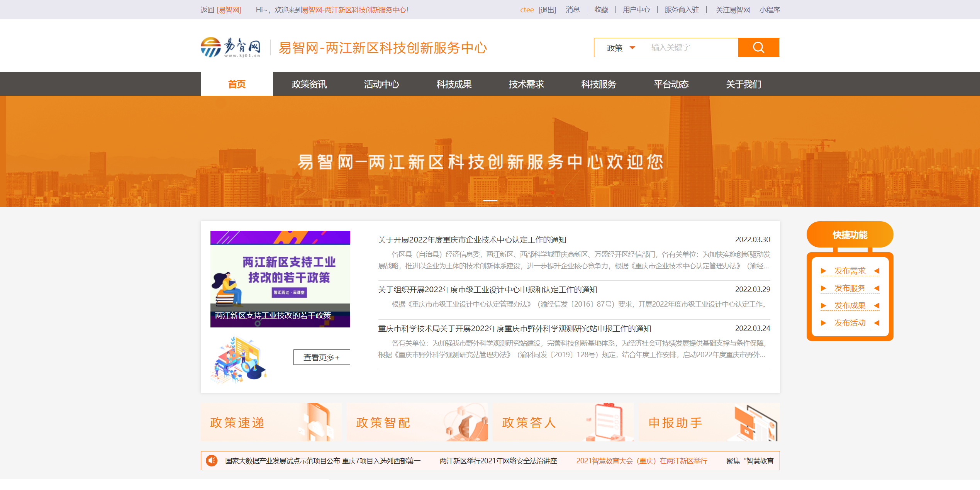This screenshot has width=980, height=490.
Task: Open the 市级工业设计中心申报 notice
Action: [487, 290]
